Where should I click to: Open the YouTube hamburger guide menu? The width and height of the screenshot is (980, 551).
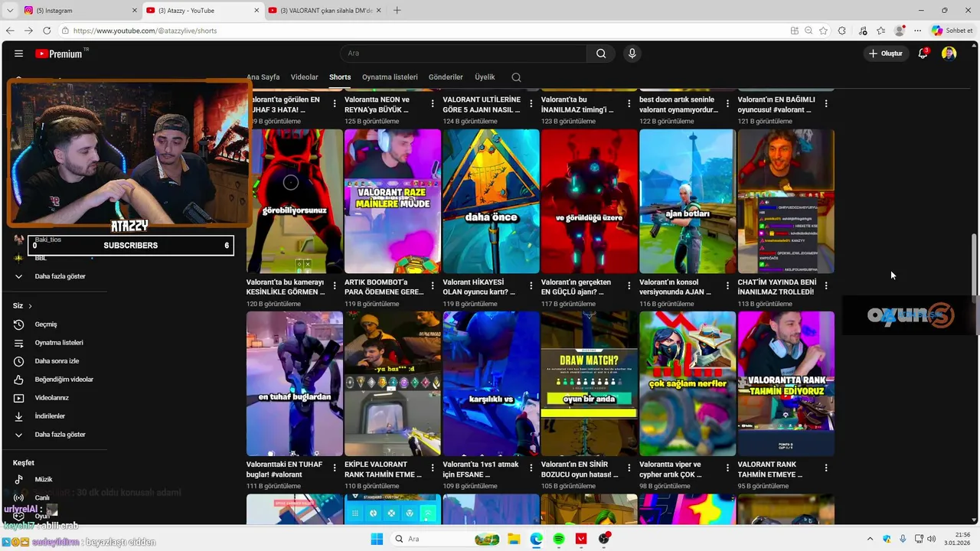18,54
